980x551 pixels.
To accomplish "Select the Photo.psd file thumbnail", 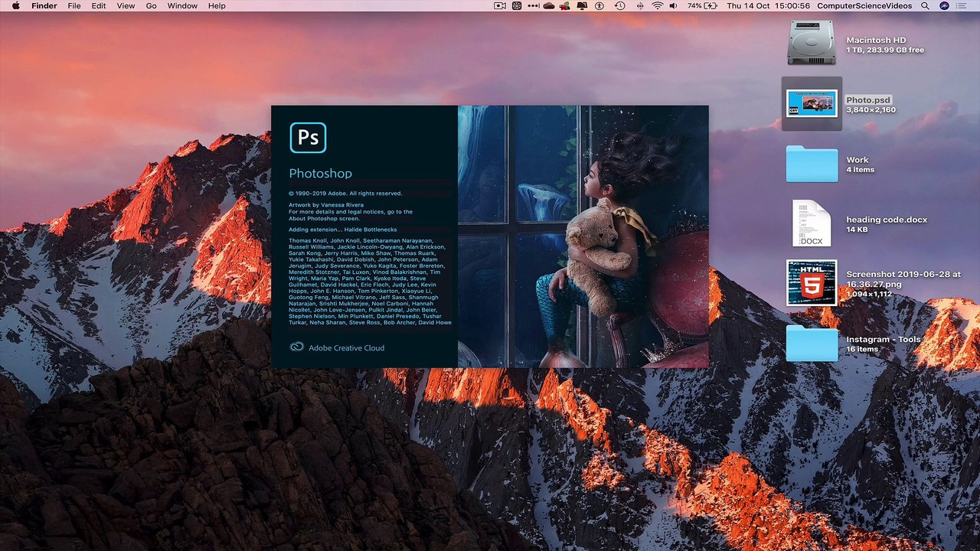I will click(812, 103).
